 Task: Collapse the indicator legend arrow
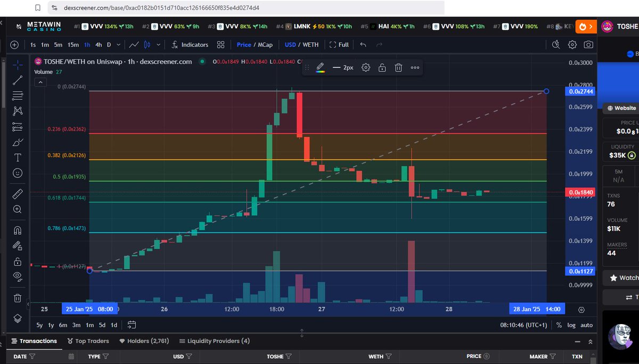[40, 82]
